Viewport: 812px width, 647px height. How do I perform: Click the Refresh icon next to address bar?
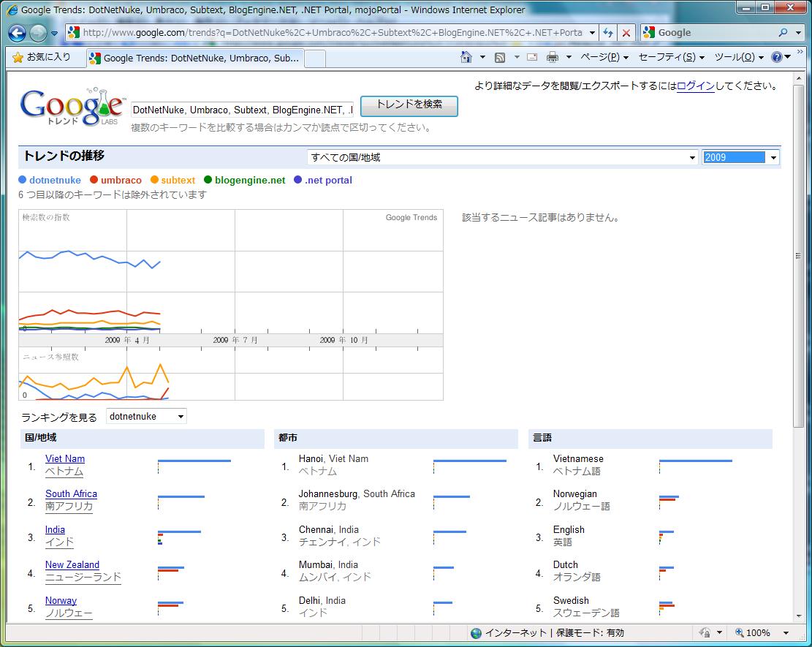coord(608,33)
